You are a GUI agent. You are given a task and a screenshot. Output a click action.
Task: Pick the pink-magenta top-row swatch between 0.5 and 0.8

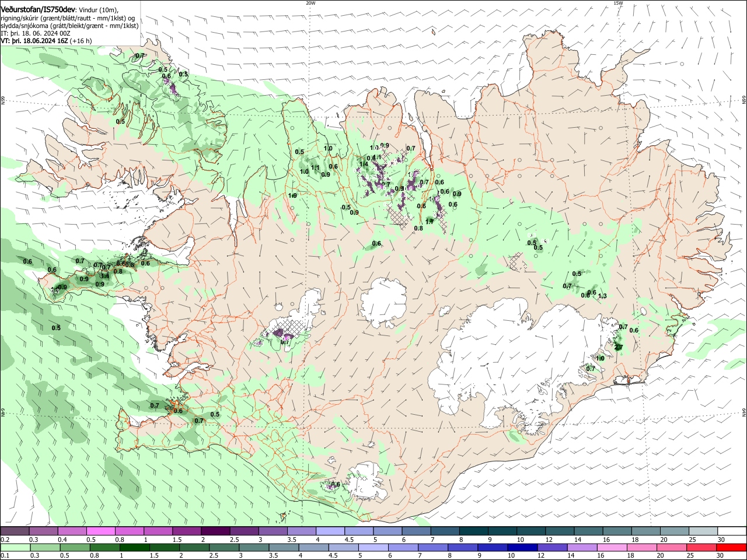click(101, 531)
